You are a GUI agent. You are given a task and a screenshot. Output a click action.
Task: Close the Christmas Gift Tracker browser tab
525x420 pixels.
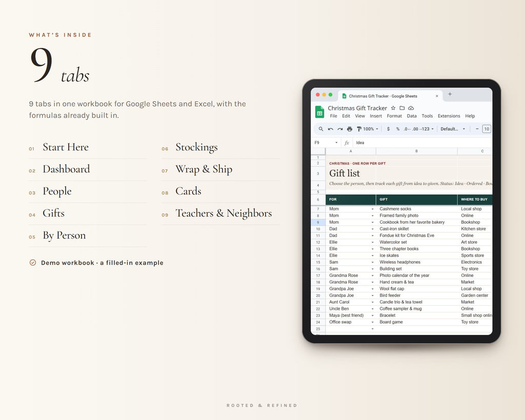click(x=437, y=96)
